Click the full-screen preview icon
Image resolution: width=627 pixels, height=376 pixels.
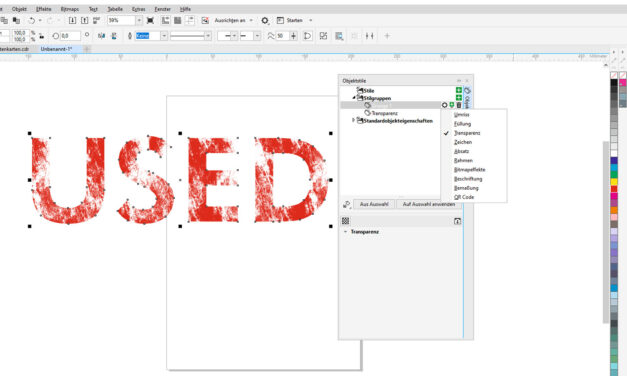[150, 20]
